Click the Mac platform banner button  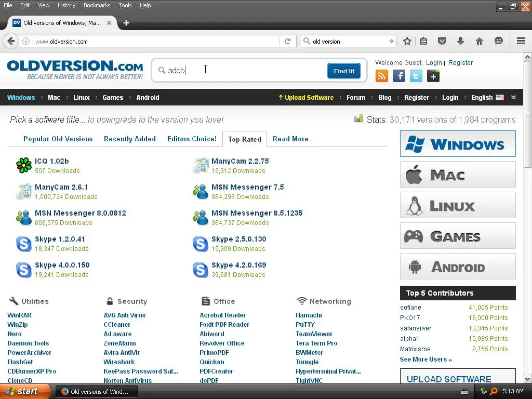[x=458, y=175]
